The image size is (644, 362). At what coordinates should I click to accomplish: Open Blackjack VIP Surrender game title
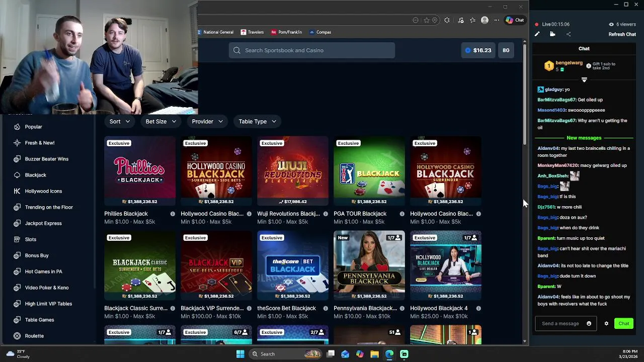click(212, 308)
